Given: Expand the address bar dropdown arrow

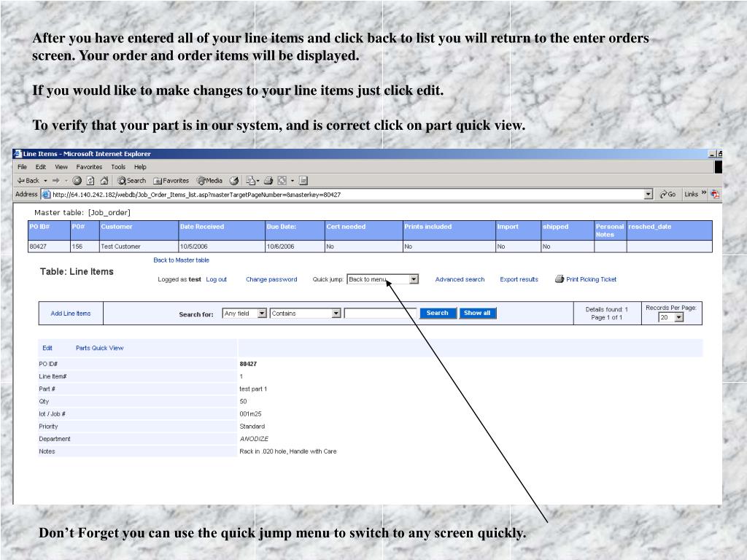Looking at the screenshot, I should click(x=648, y=194).
